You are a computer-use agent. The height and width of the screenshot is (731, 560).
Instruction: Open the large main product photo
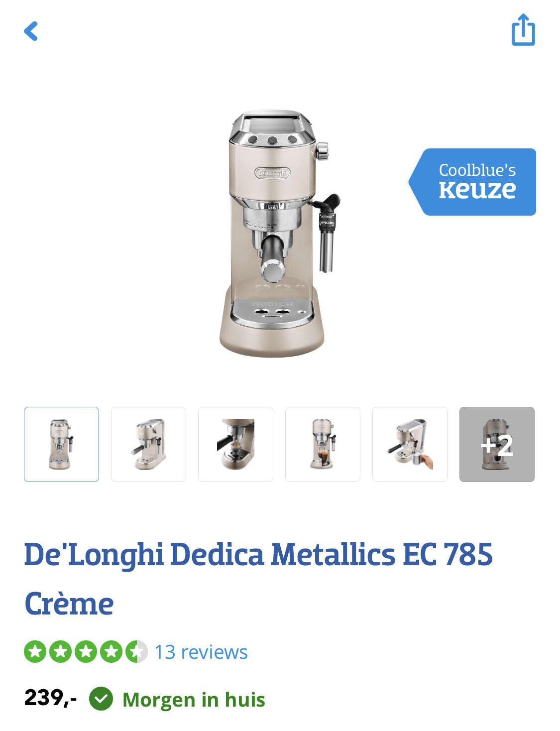(x=279, y=233)
